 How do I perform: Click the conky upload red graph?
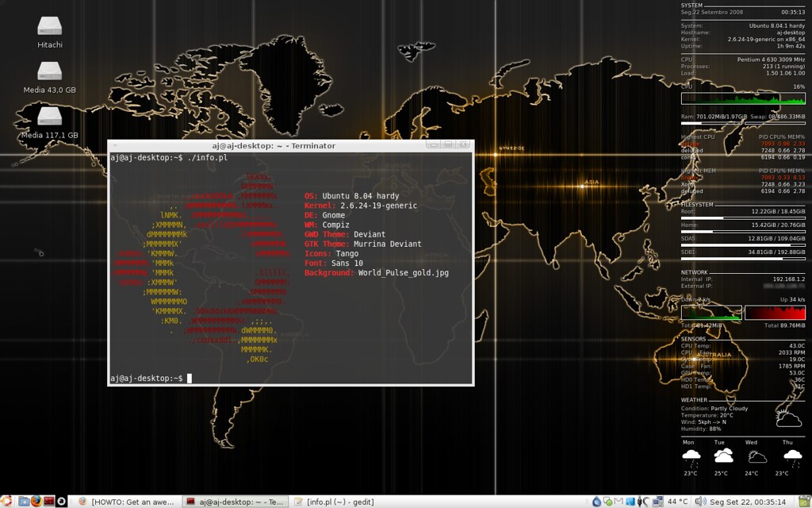[775, 313]
